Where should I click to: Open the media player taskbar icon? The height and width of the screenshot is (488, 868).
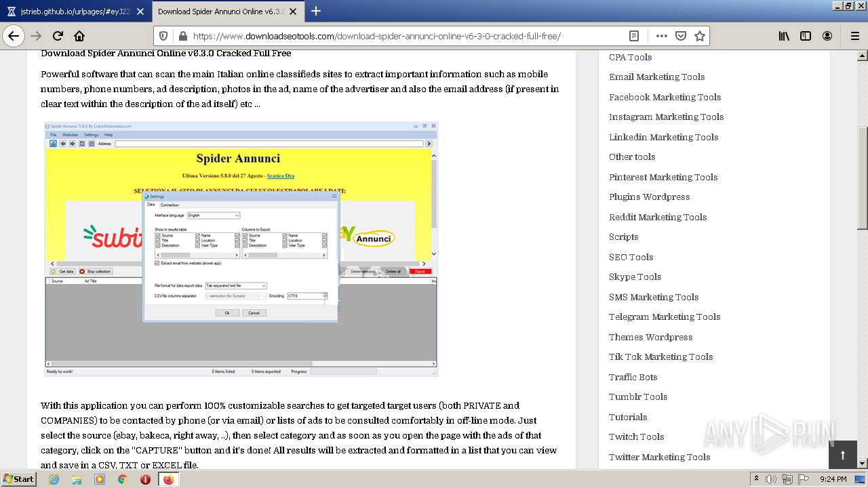coord(100,479)
